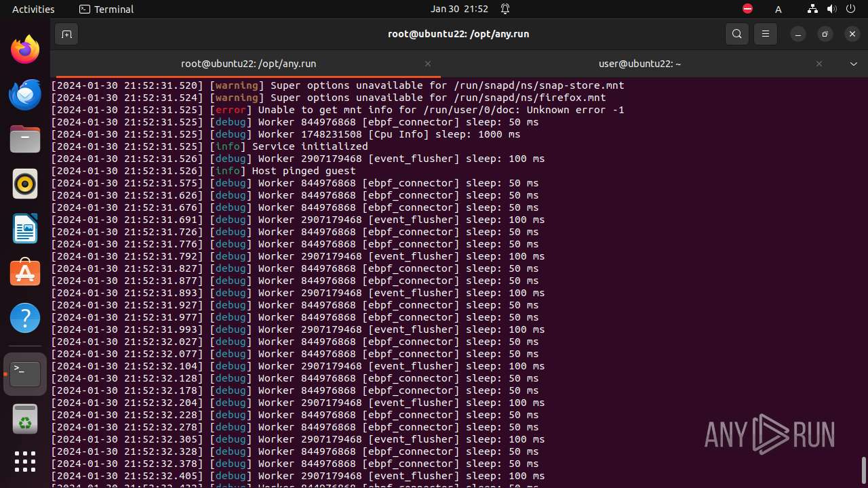This screenshot has width=868, height=488.
Task: Open the power menu icon
Action: [850, 9]
